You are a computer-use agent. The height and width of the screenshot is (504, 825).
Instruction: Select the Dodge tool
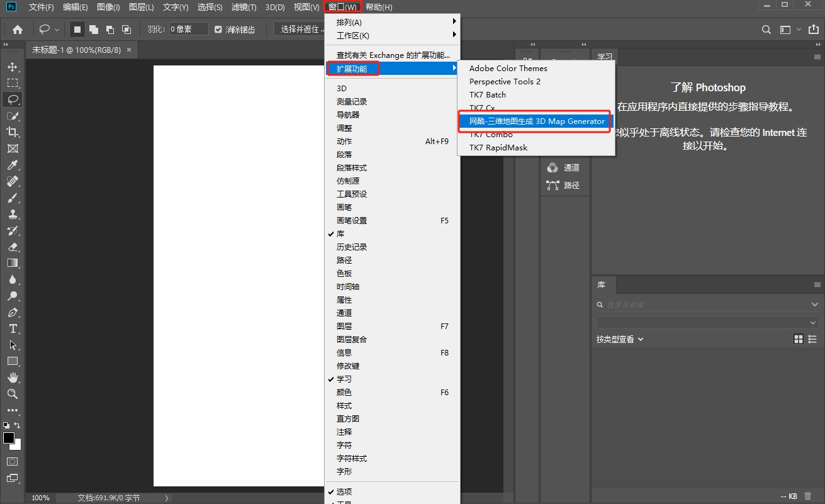click(x=13, y=296)
